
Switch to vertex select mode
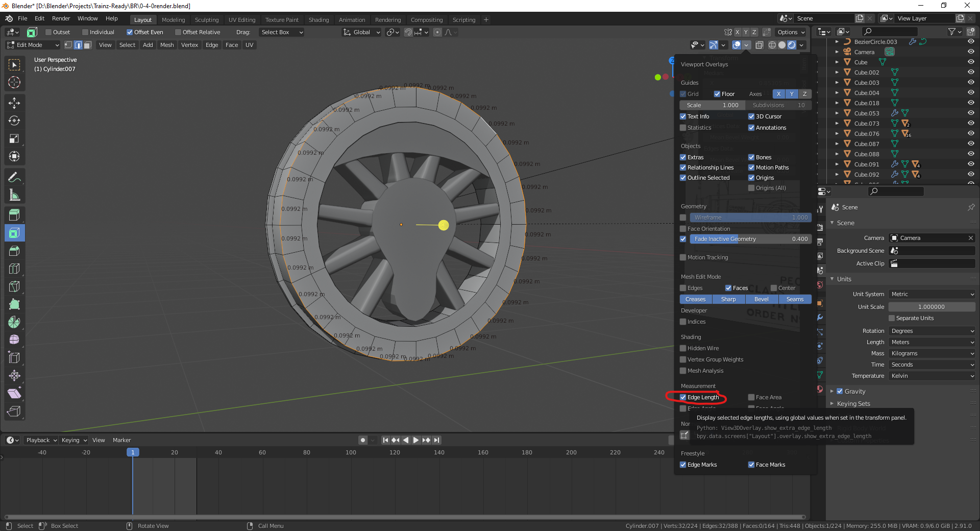click(x=68, y=45)
